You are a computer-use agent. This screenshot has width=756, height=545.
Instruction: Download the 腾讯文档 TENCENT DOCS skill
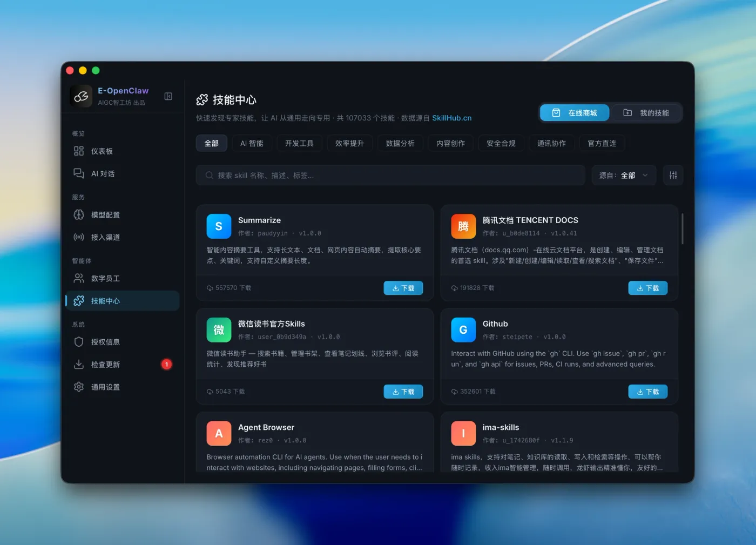(x=648, y=288)
